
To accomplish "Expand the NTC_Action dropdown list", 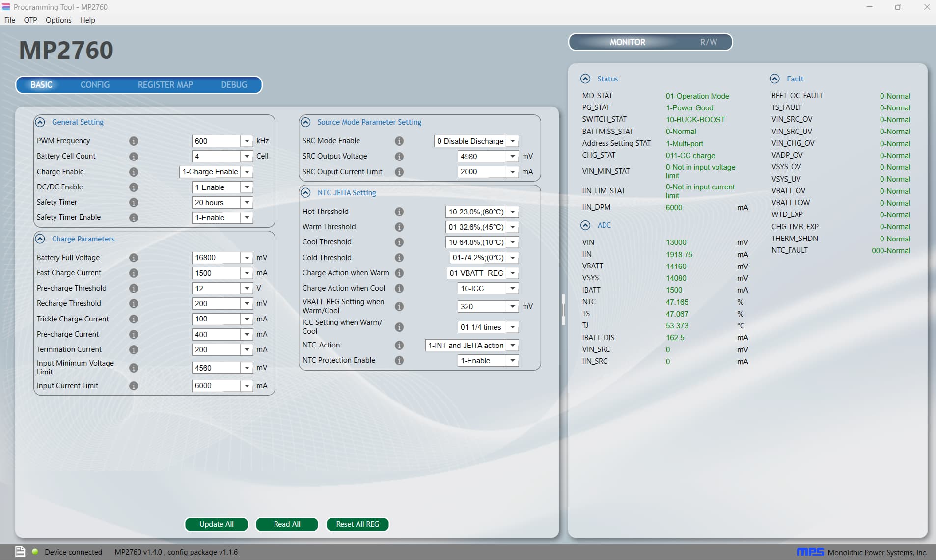I will click(x=512, y=346).
